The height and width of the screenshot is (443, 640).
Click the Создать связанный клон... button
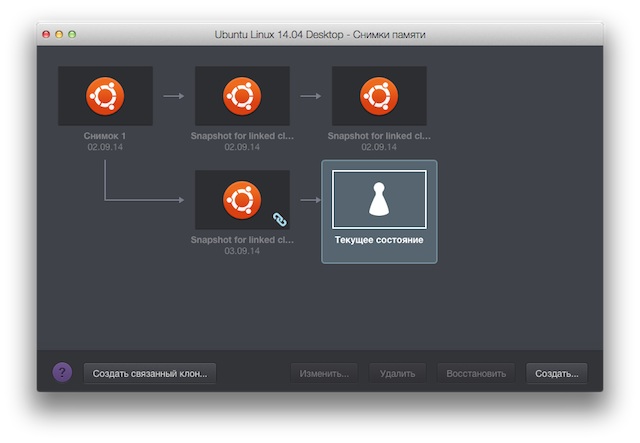(x=150, y=374)
